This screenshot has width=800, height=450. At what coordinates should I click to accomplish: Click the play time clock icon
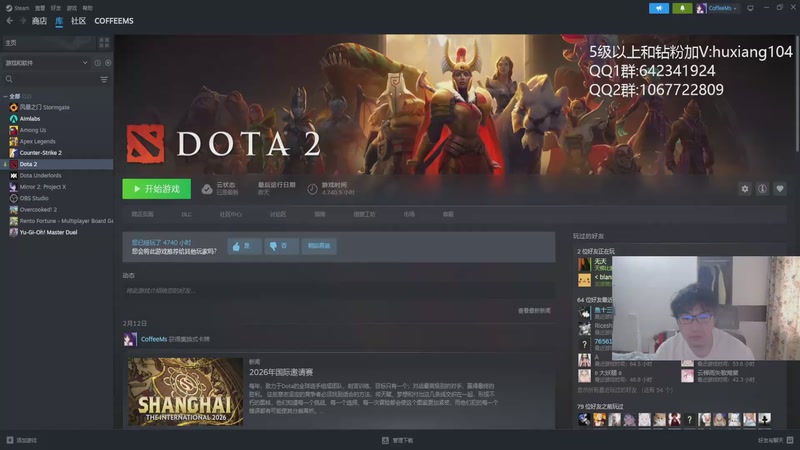pos(312,189)
